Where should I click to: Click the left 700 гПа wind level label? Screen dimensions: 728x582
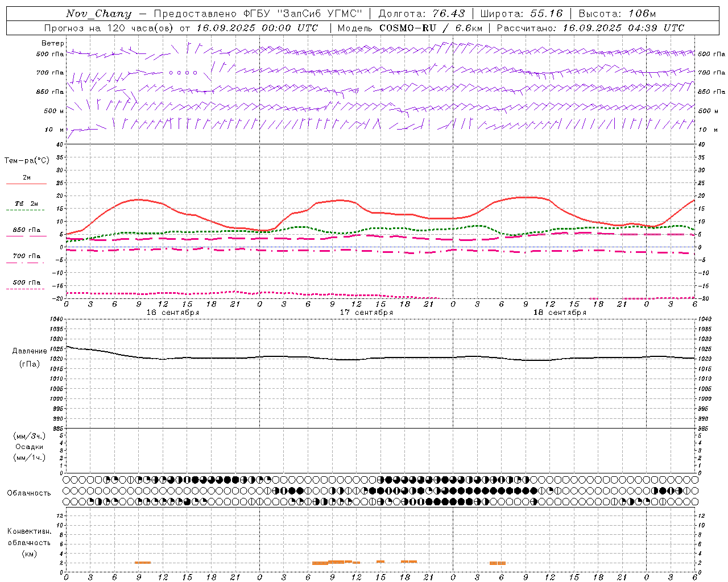point(50,73)
